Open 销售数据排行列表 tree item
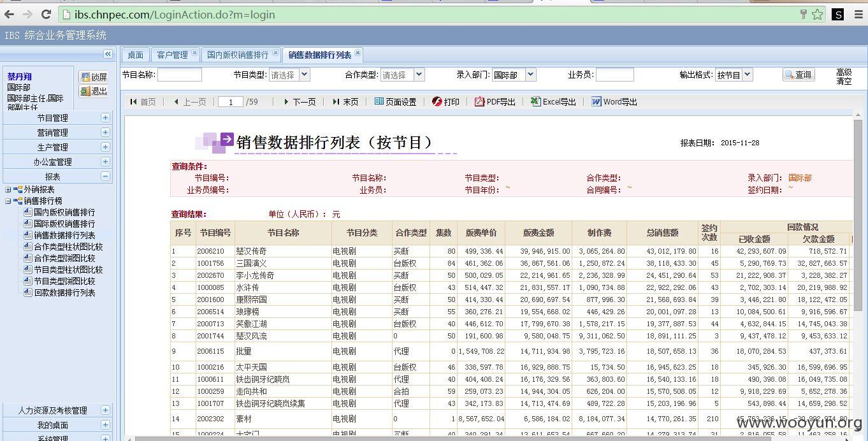 coord(64,235)
